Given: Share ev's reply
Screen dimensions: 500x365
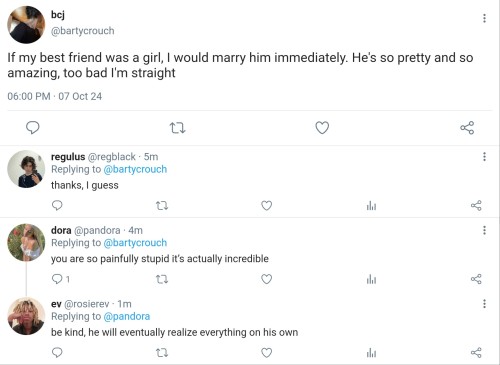Looking at the screenshot, I should pos(476,353).
